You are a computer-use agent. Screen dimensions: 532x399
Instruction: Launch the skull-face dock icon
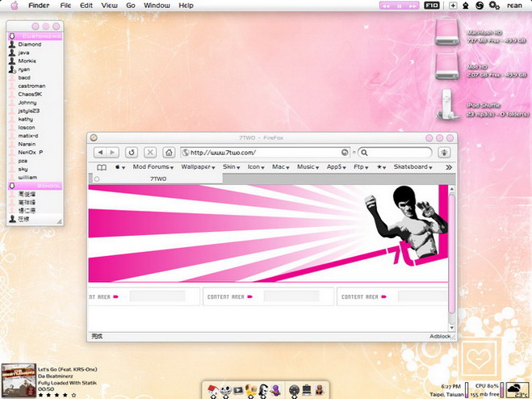coord(225,390)
